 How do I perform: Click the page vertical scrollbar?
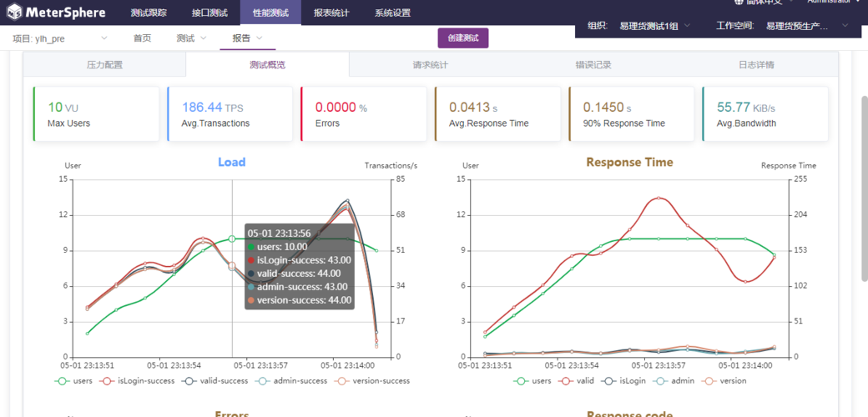tap(863, 188)
